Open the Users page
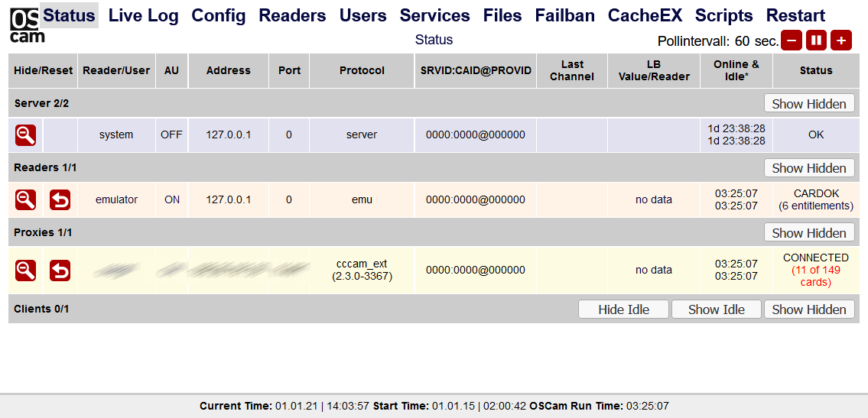 tap(362, 15)
